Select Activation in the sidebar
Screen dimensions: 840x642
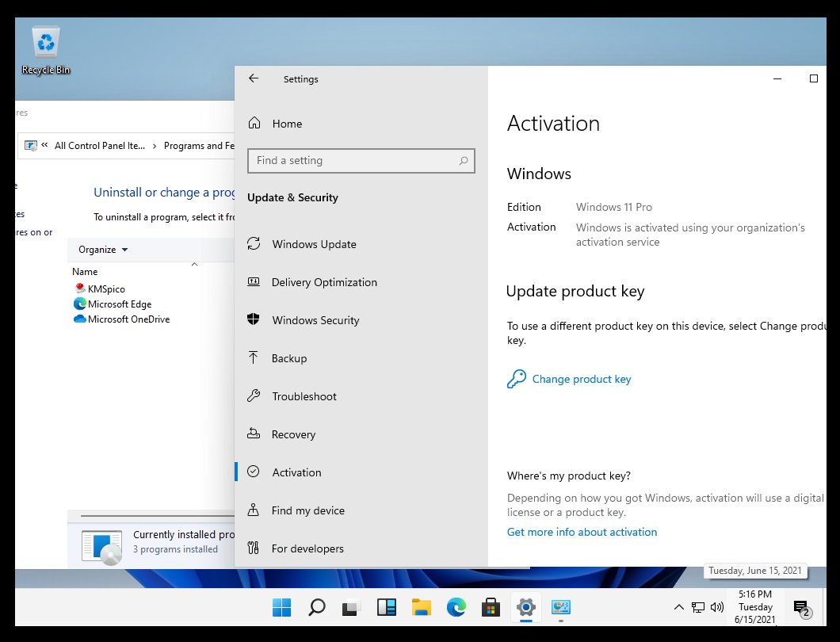click(x=361, y=472)
